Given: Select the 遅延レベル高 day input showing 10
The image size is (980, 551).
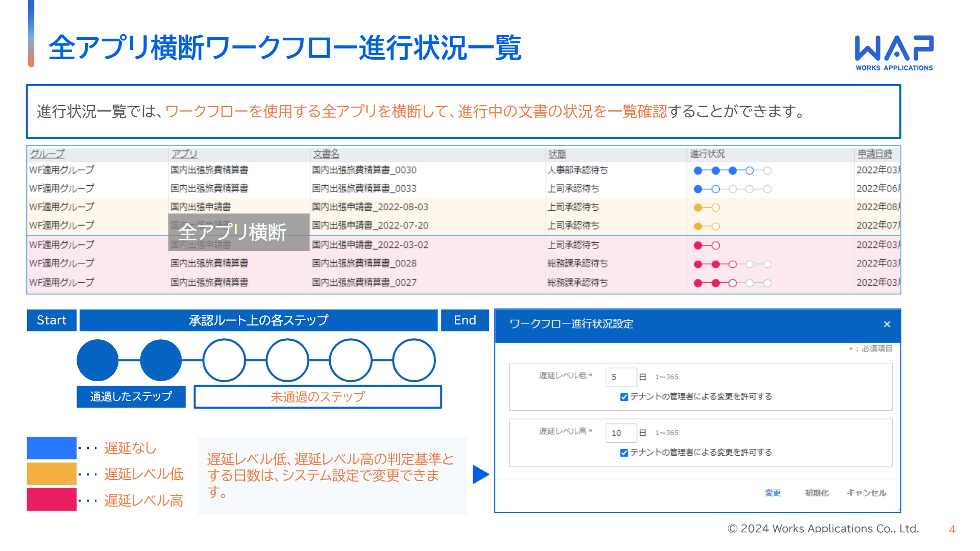Looking at the screenshot, I should click(x=621, y=433).
